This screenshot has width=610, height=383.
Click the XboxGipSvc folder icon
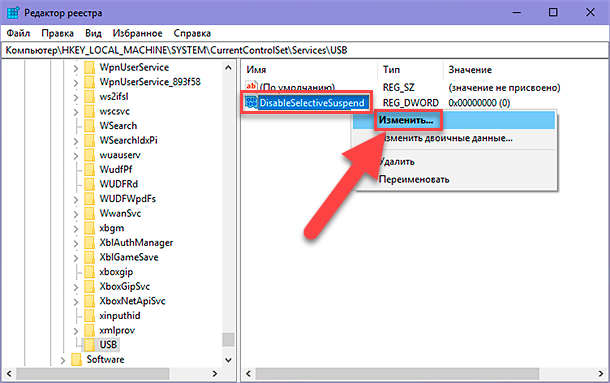pyautogui.click(x=89, y=286)
